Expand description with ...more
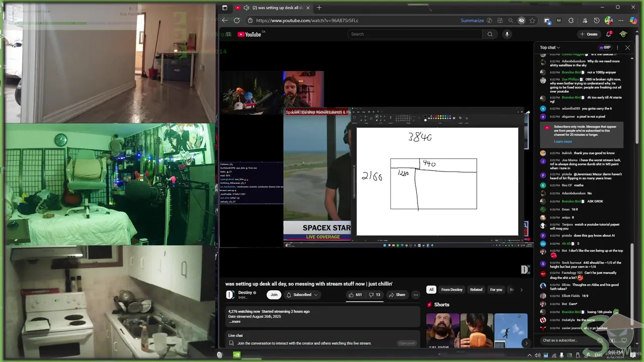This screenshot has height=362, width=644. pyautogui.click(x=234, y=321)
